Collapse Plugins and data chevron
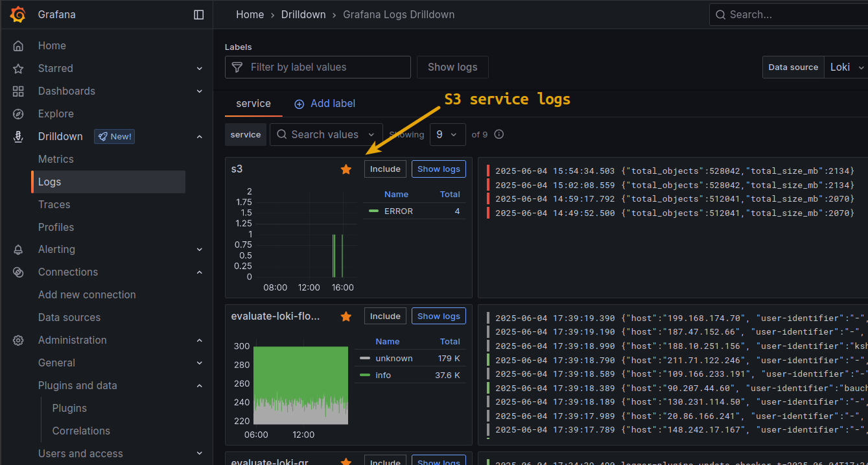 click(200, 386)
